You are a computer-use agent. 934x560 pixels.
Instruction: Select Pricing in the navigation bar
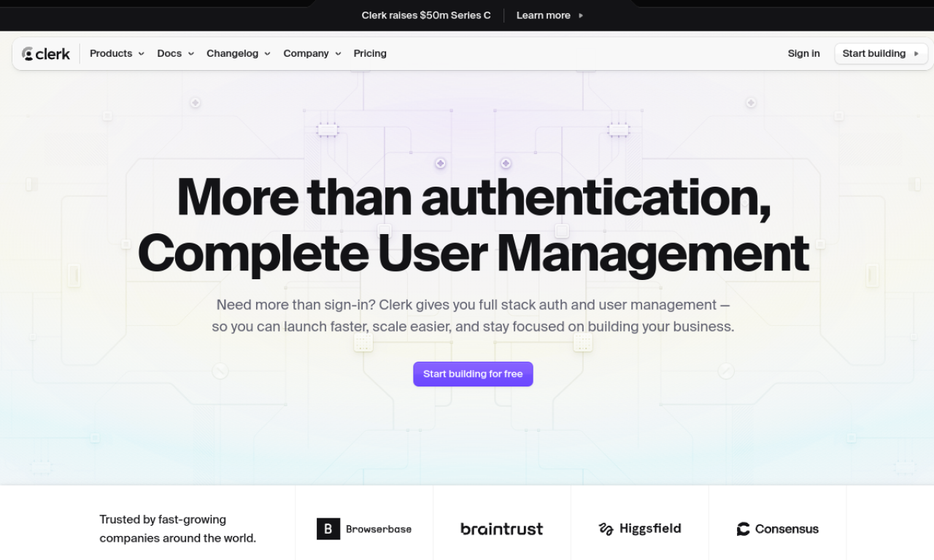tap(370, 53)
